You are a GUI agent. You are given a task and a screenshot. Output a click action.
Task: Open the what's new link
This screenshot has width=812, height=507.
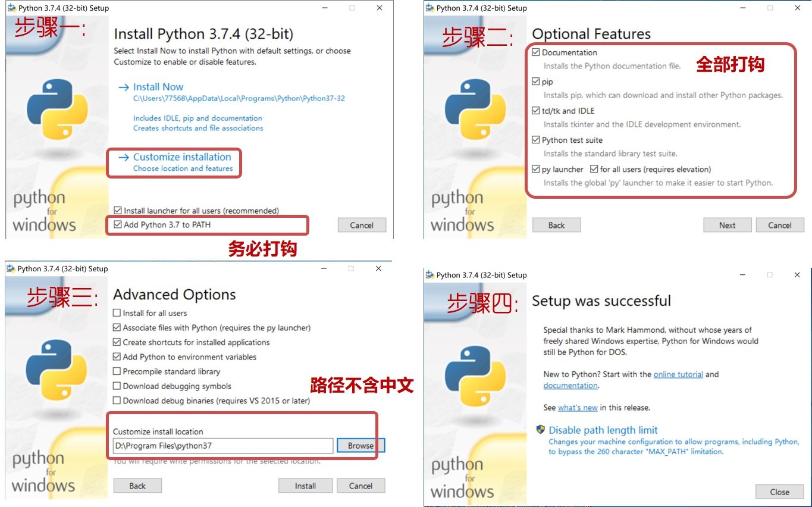pyautogui.click(x=578, y=408)
